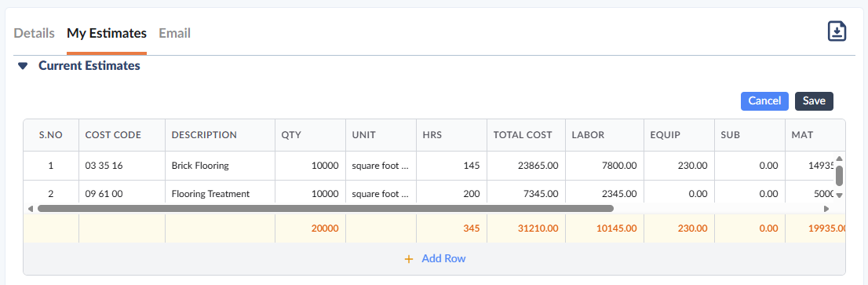The width and height of the screenshot is (868, 285).
Task: Click the EQUIP column header
Action: 679,135
